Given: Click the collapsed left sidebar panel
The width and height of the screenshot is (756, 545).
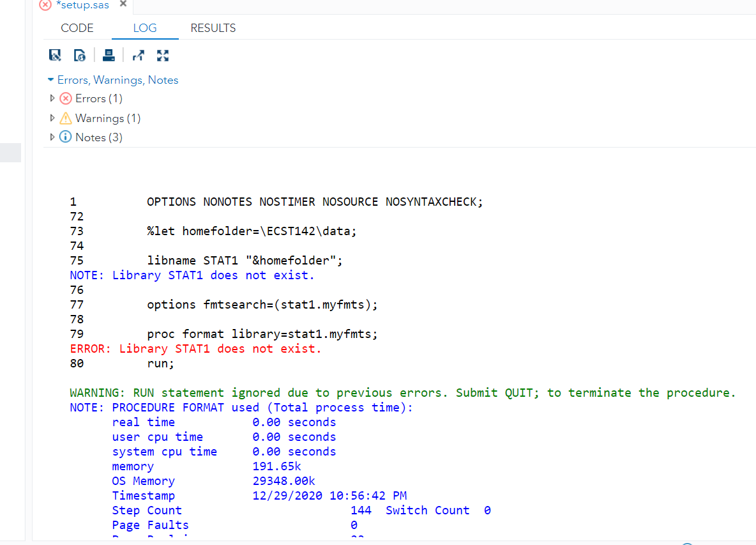Looking at the screenshot, I should (x=10, y=152).
